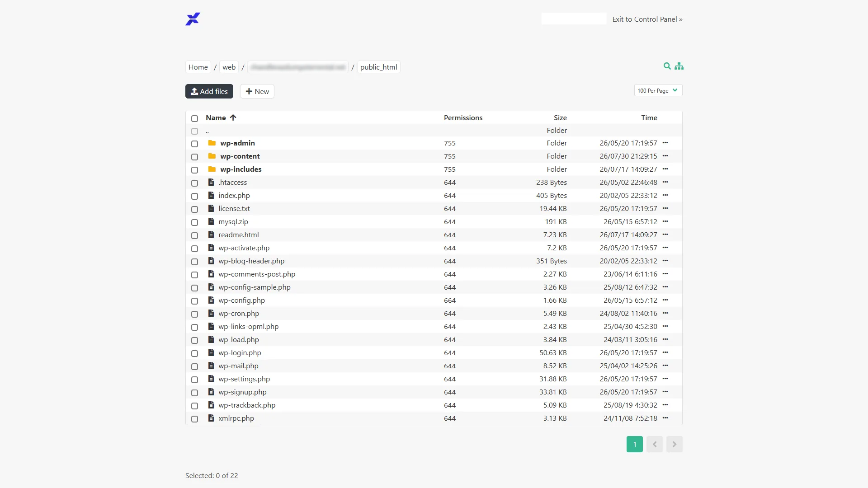Viewport: 868px width, 488px height.
Task: Select the license.txt row checkbox
Action: coord(194,209)
